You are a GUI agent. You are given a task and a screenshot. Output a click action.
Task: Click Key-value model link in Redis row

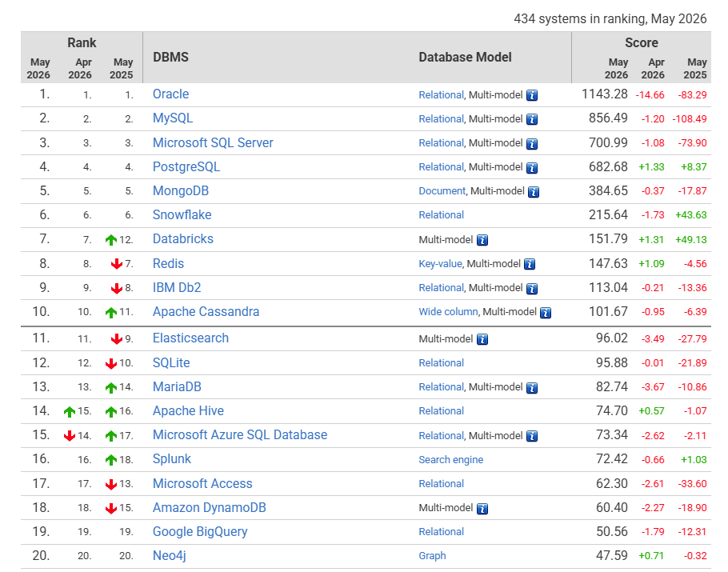pyautogui.click(x=441, y=264)
